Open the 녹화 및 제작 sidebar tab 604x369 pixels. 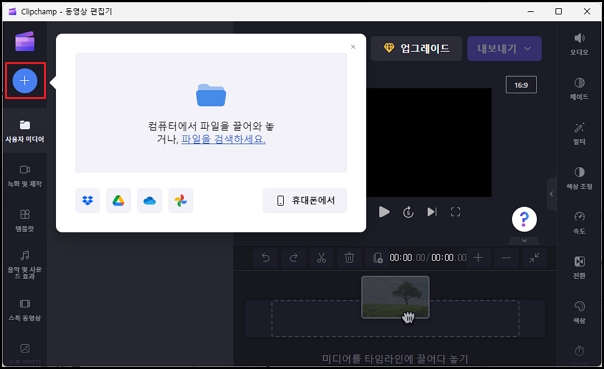[x=25, y=176]
